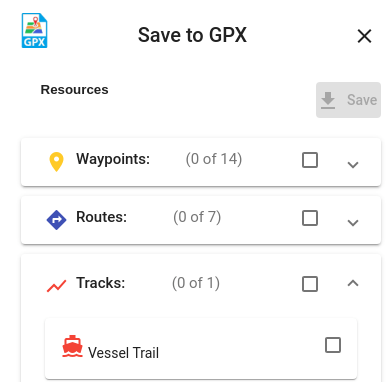Click the Routes label
The image size is (392, 382).
(x=102, y=217)
